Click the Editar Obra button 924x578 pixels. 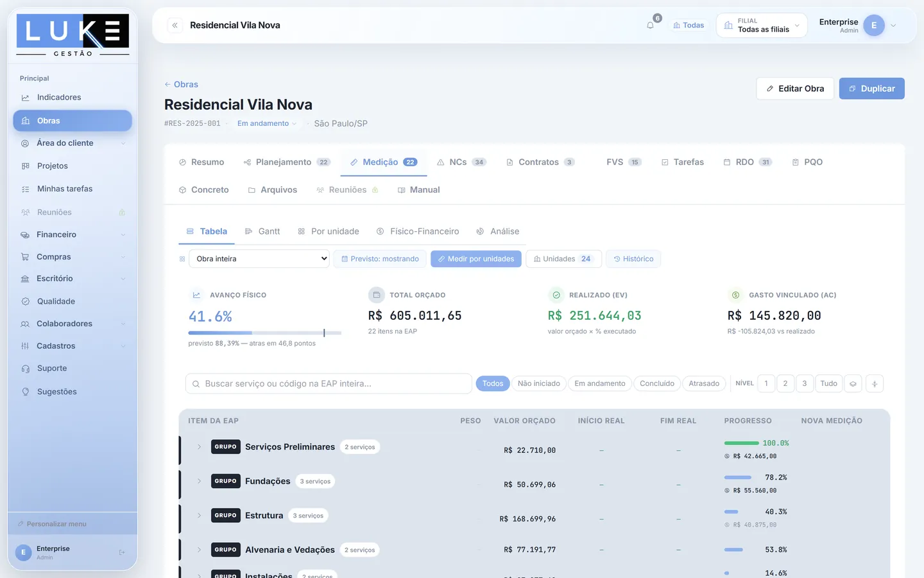tap(795, 89)
